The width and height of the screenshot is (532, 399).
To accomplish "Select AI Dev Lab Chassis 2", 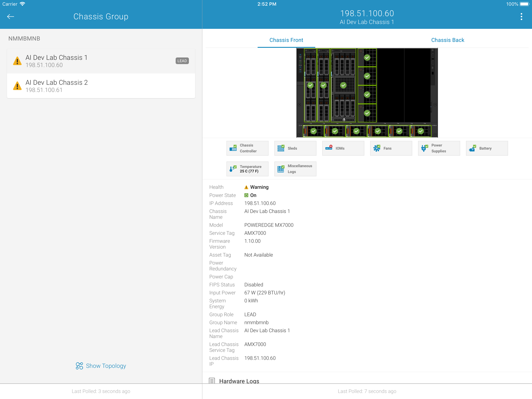I will point(101,86).
